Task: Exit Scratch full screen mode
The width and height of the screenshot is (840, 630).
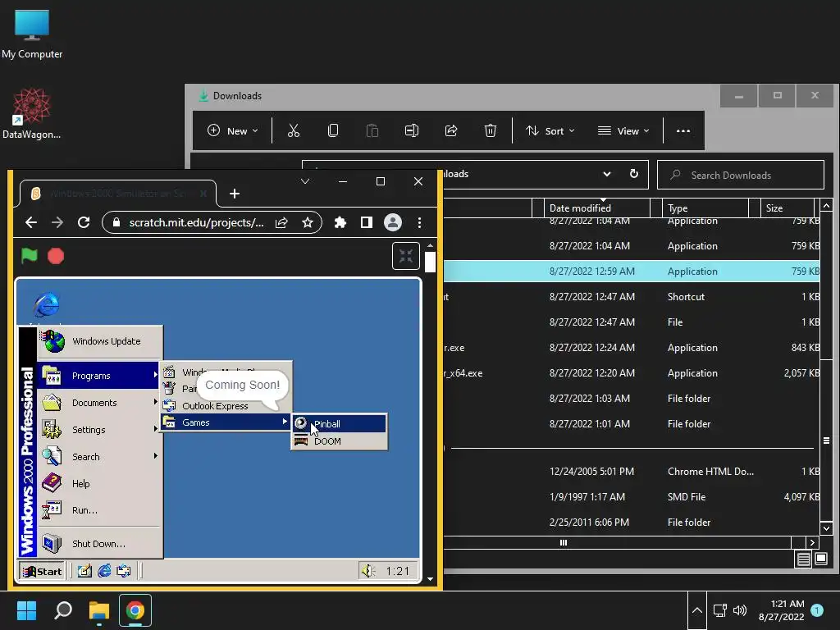Action: tap(405, 256)
